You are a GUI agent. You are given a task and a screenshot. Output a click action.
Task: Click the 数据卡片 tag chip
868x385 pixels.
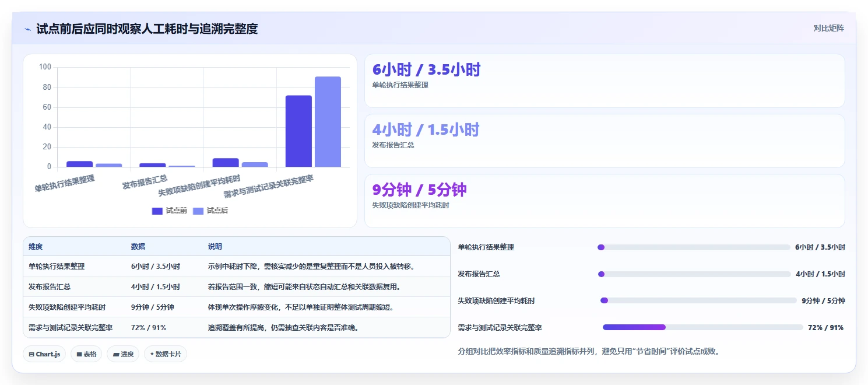point(166,354)
